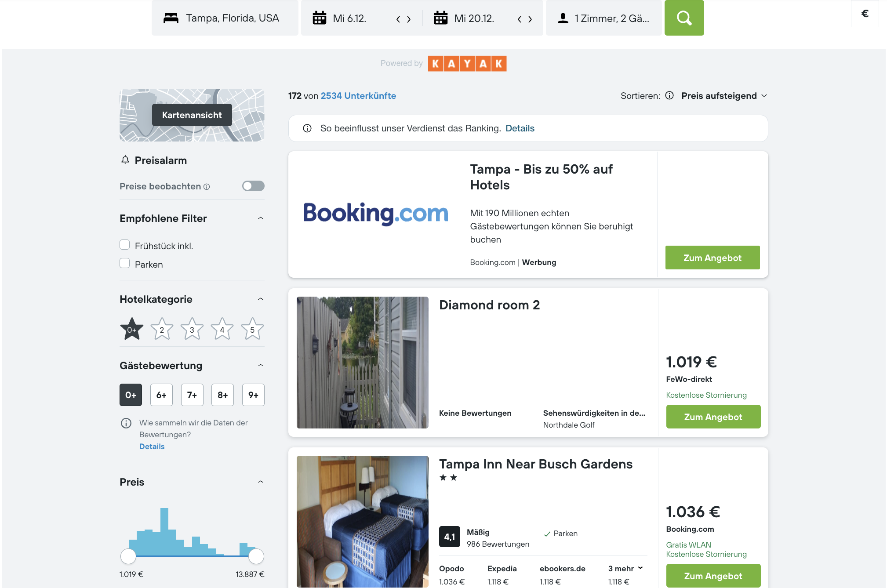Click the Tampa, Florida, USA destination field

pos(225,18)
